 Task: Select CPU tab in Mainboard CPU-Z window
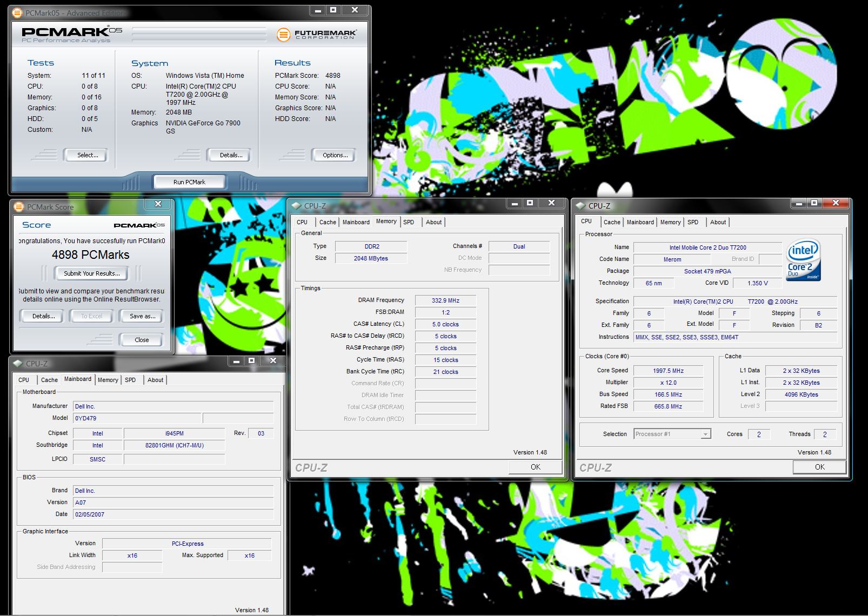click(24, 380)
